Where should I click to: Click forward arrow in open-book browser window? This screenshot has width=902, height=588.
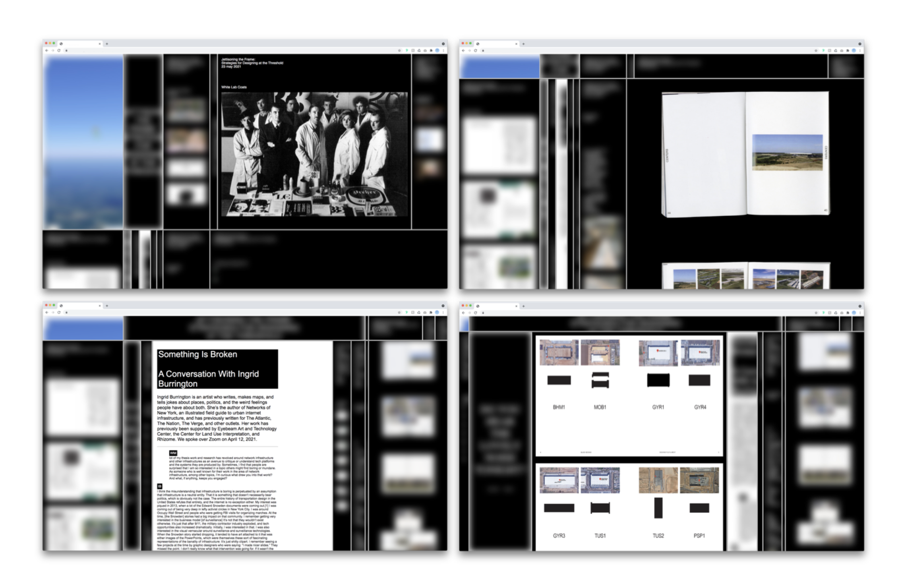(469, 50)
